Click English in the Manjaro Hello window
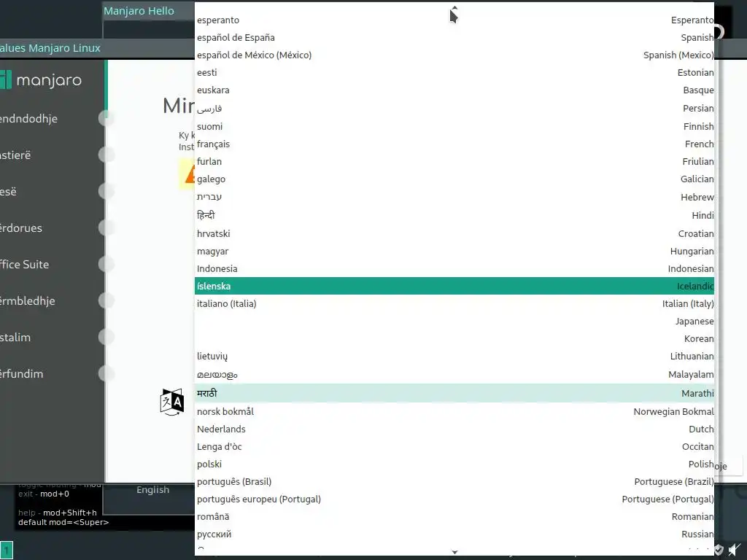Viewport: 747px width, 560px height. click(153, 490)
